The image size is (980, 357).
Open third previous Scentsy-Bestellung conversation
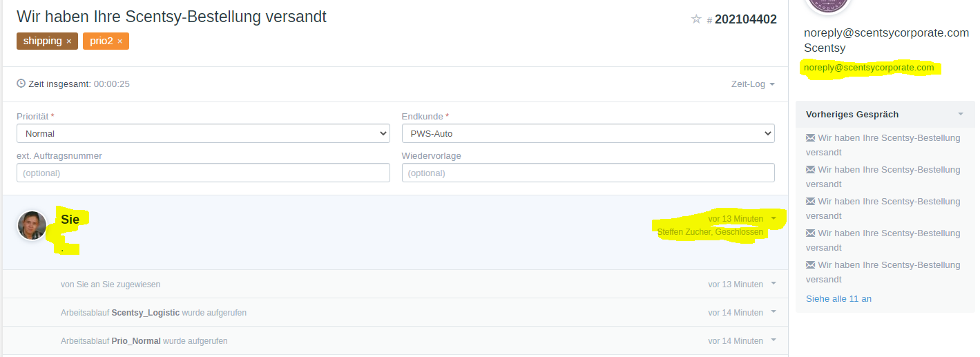883,209
